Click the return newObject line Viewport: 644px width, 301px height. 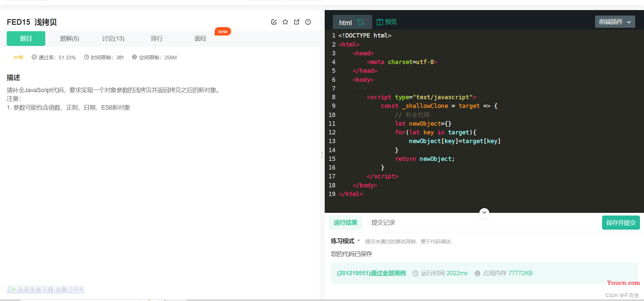pos(425,159)
